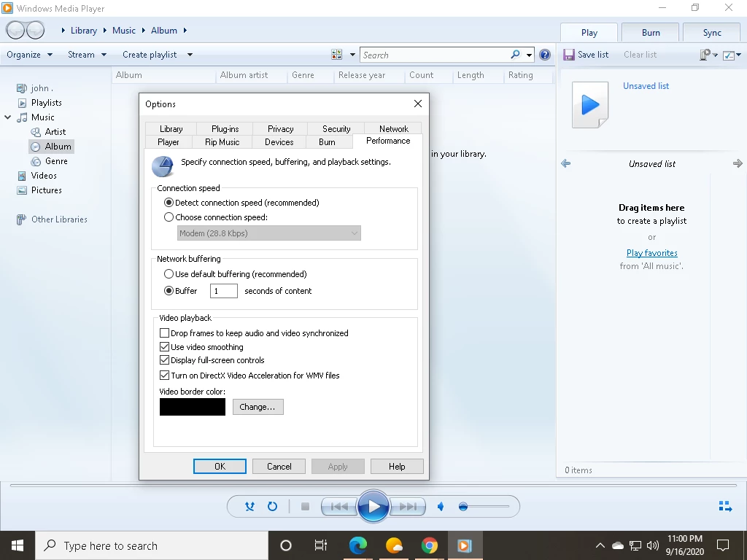Click Change... for video border color
This screenshot has width=747, height=560.
click(x=258, y=407)
